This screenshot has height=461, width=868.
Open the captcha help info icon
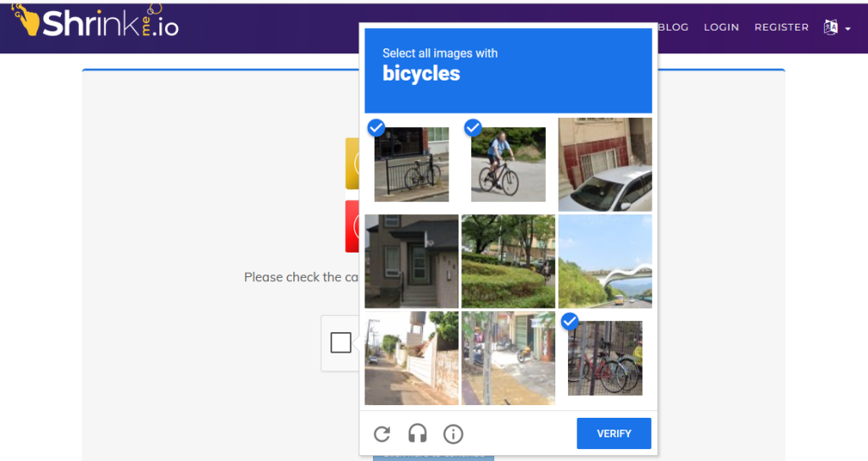tap(453, 434)
